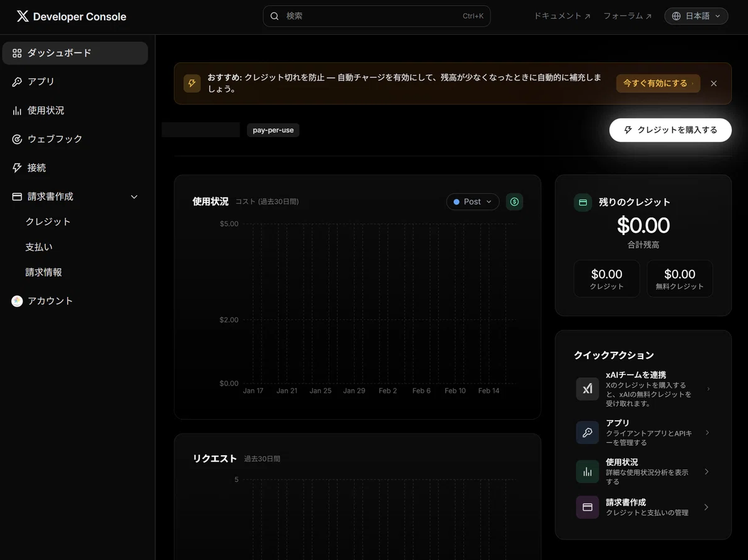Click the リクエスト chart heading

point(215,459)
